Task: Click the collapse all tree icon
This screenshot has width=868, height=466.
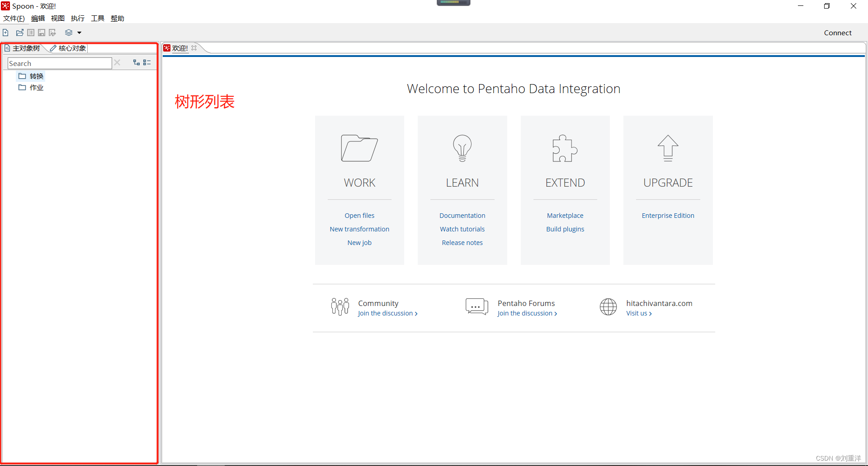Action: tap(147, 62)
